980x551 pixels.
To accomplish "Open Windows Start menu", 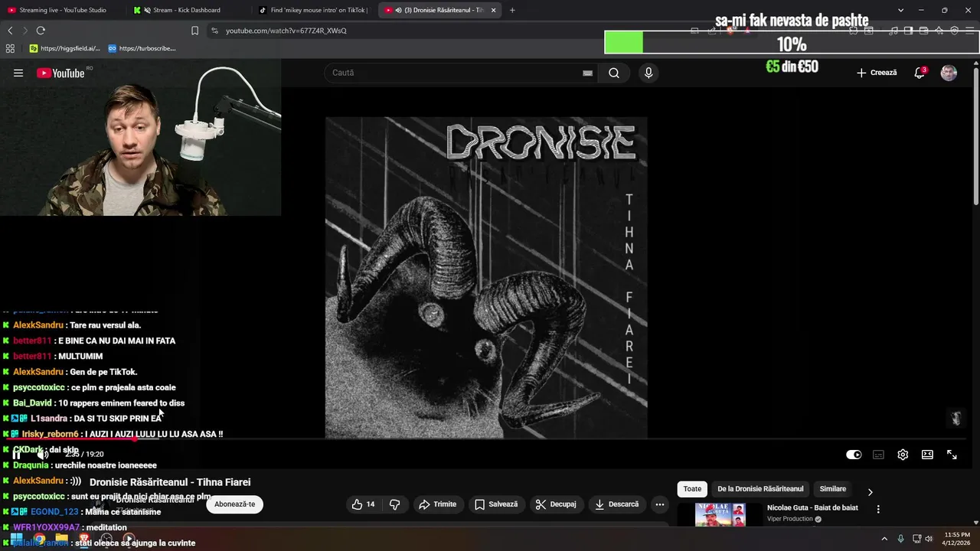I will (15, 539).
